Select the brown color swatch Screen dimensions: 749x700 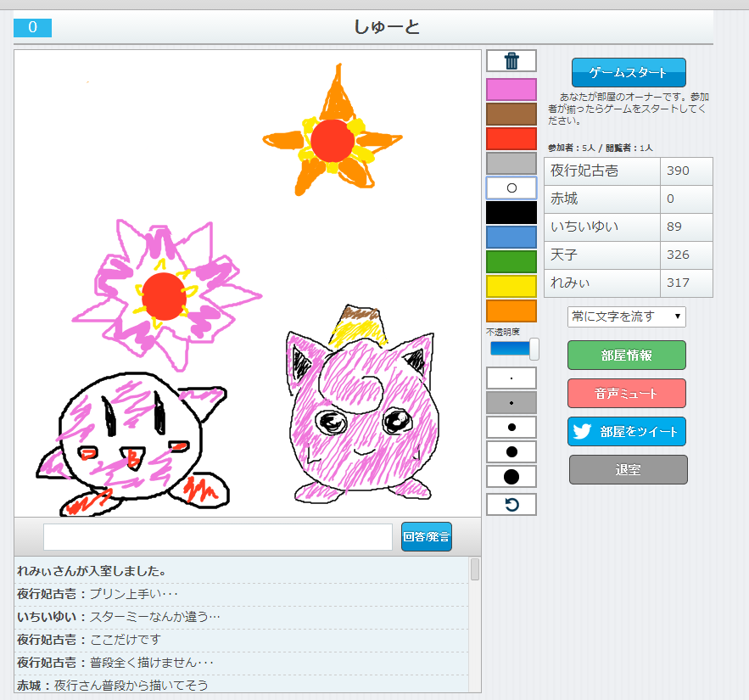511,115
